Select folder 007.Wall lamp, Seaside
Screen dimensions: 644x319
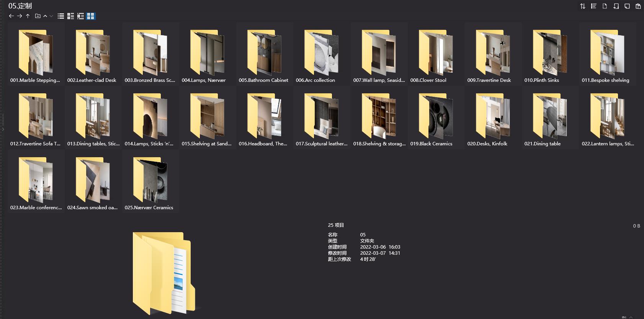point(379,54)
